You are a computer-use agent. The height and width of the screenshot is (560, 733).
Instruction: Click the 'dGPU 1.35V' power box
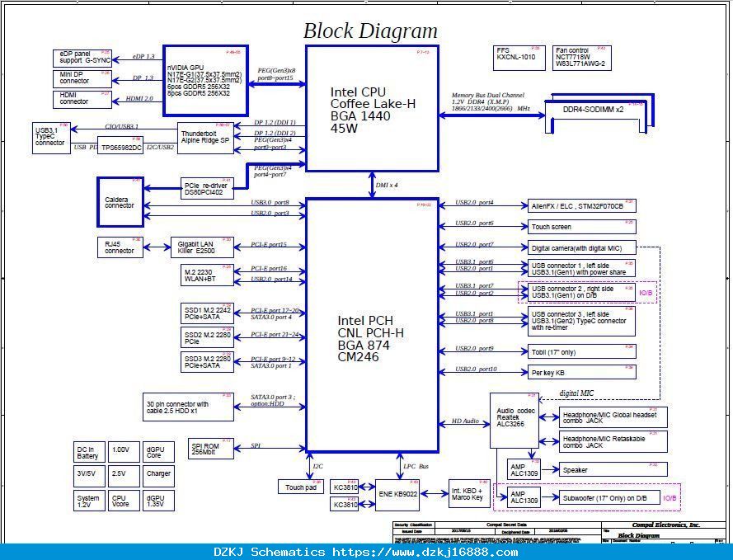pos(158,501)
